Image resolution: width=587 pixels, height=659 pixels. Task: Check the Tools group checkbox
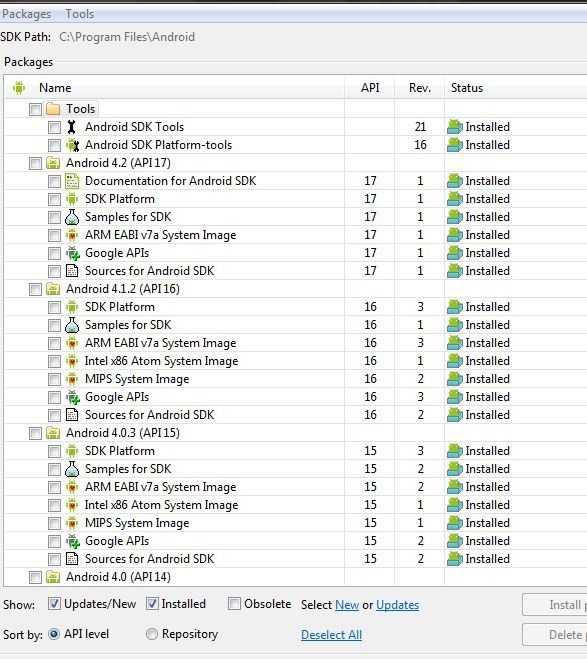[x=35, y=110]
